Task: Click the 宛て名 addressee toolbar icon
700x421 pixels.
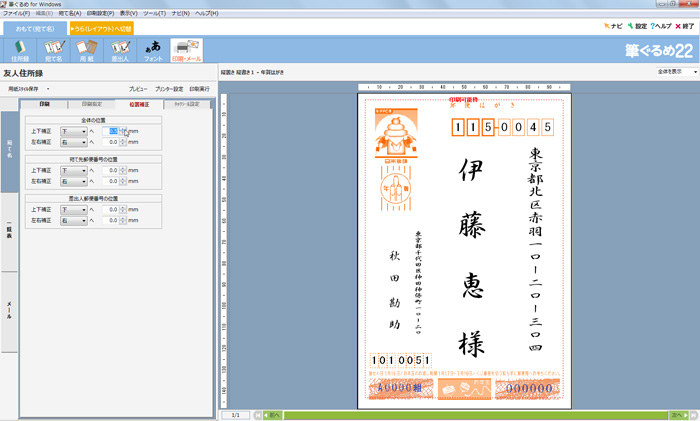Action: point(53,50)
